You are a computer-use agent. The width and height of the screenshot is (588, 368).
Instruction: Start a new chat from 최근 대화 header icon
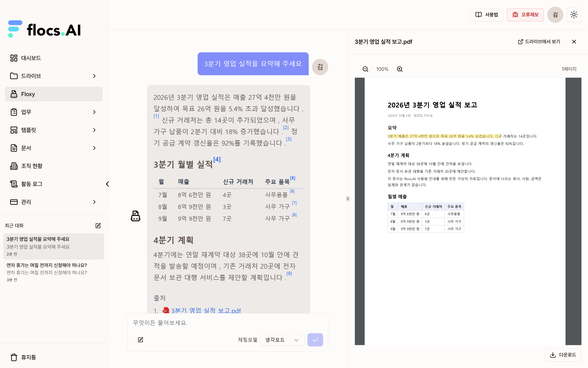tap(98, 226)
